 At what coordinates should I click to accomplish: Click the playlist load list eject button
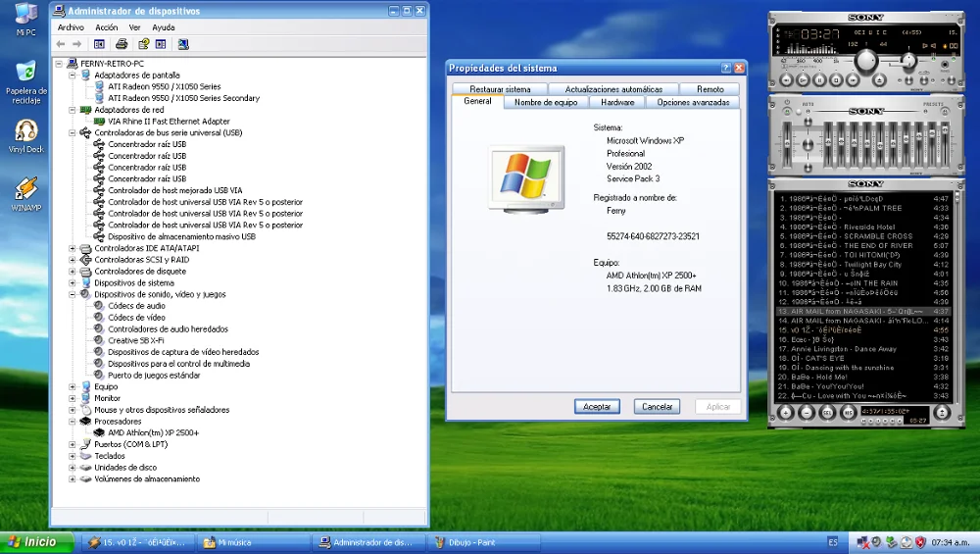(942, 412)
